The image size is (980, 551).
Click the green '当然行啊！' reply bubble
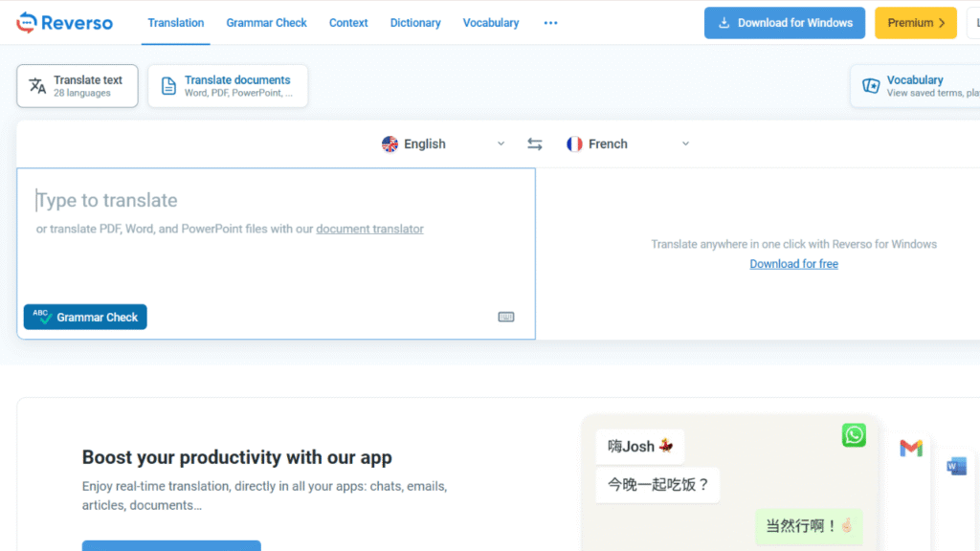click(x=809, y=526)
